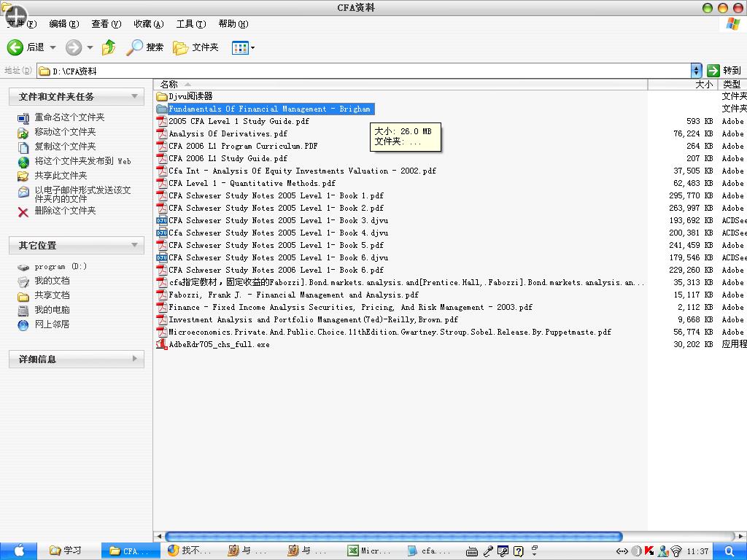Switch to the 学习 taskbar window
Image resolution: width=747 pixels, height=560 pixels.
pos(66,551)
